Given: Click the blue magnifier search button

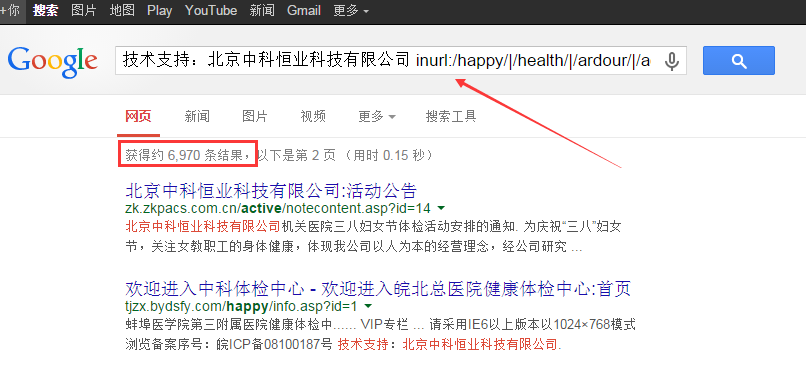Looking at the screenshot, I should [739, 61].
